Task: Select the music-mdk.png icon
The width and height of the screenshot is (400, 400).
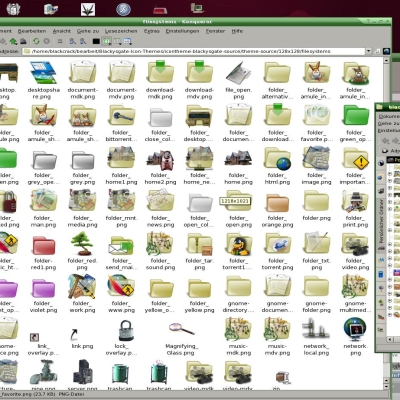Action: point(239,329)
